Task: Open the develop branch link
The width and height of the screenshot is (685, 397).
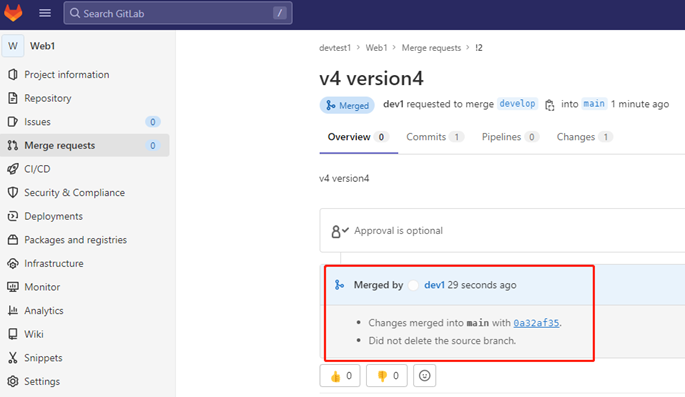Action: 517,104
